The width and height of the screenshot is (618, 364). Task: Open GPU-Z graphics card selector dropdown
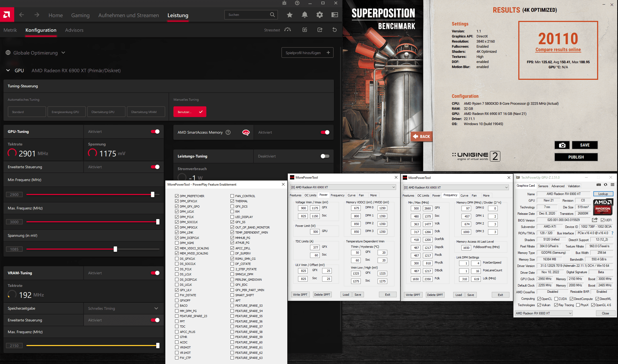tap(543, 313)
